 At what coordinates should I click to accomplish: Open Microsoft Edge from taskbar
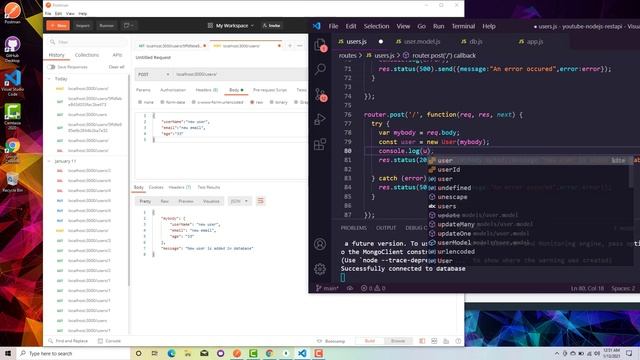coord(171,353)
